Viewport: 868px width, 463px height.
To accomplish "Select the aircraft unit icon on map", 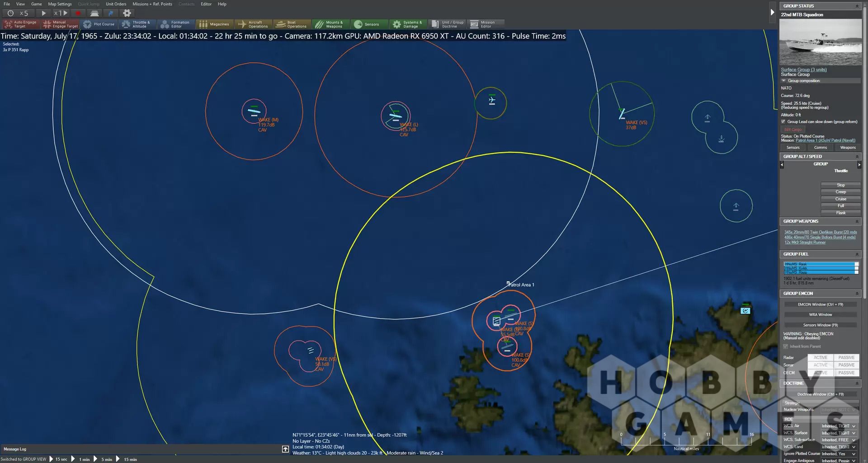I will tap(492, 101).
